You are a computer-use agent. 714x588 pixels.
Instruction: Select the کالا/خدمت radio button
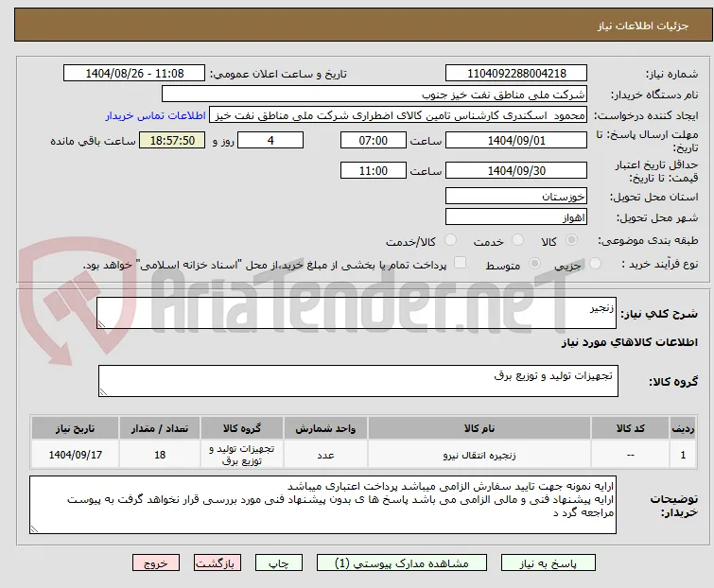[x=450, y=240]
